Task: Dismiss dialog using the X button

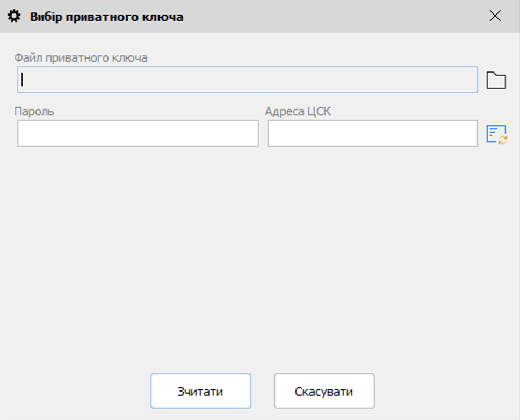Action: (495, 16)
